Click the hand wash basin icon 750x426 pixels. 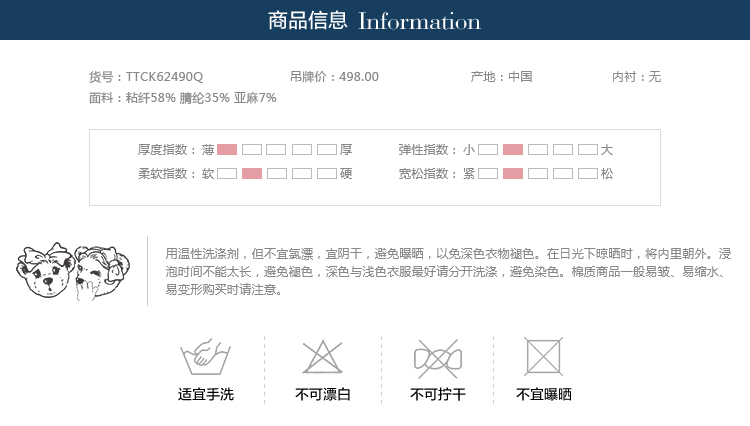[205, 357]
